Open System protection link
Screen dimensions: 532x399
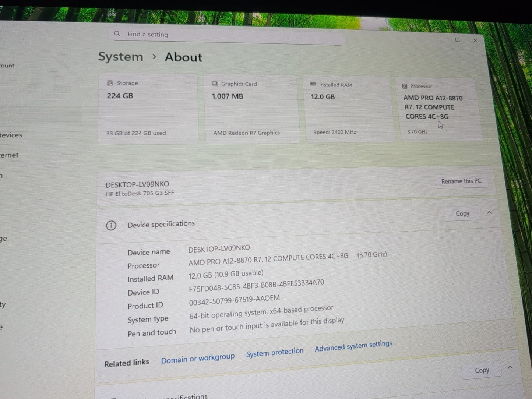[x=275, y=352]
